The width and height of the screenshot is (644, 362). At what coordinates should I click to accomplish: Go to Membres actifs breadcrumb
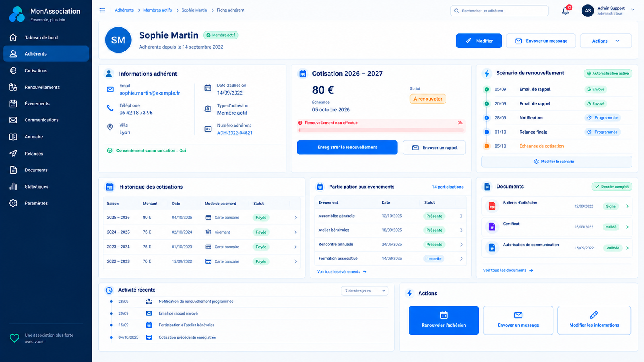click(x=157, y=10)
